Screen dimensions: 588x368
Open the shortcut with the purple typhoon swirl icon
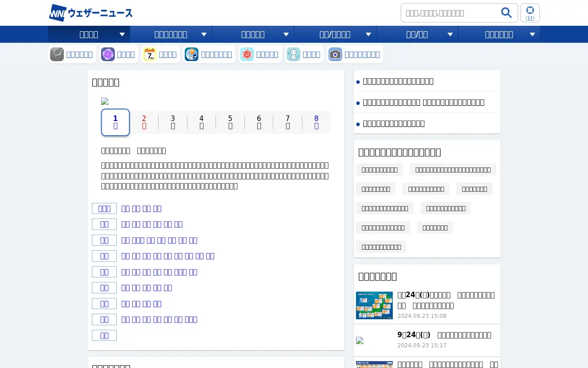tap(119, 54)
